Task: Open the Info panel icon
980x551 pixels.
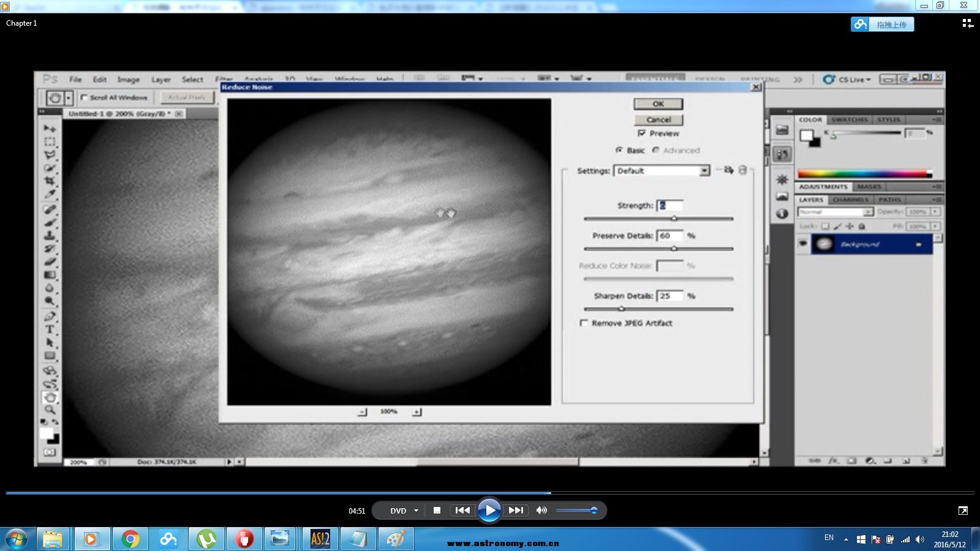Action: tap(782, 214)
